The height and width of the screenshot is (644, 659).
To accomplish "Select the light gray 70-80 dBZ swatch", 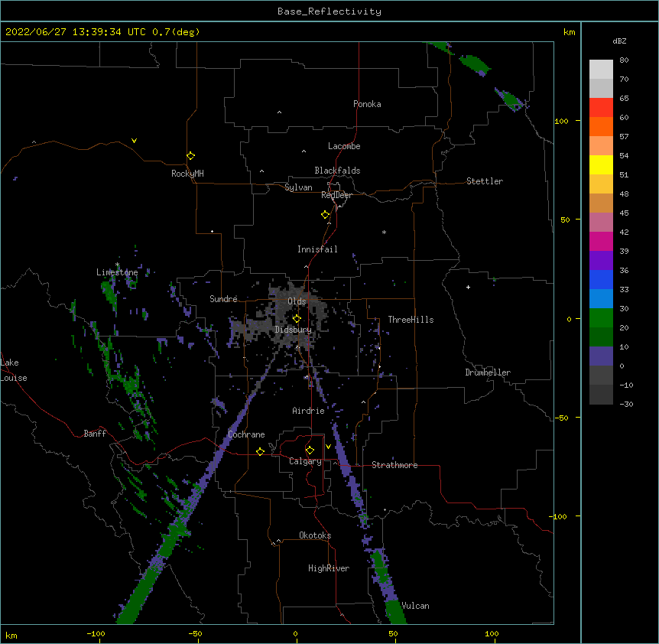I will click(601, 70).
